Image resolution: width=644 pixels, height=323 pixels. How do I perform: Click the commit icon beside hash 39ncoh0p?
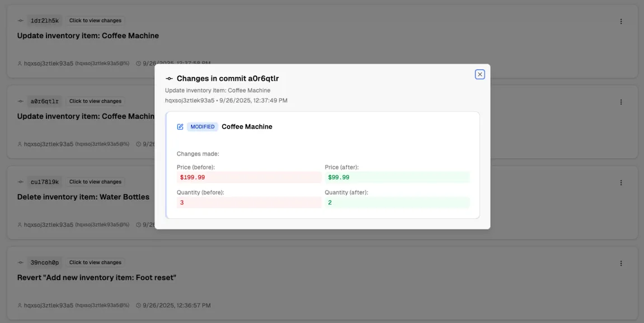[x=20, y=262]
